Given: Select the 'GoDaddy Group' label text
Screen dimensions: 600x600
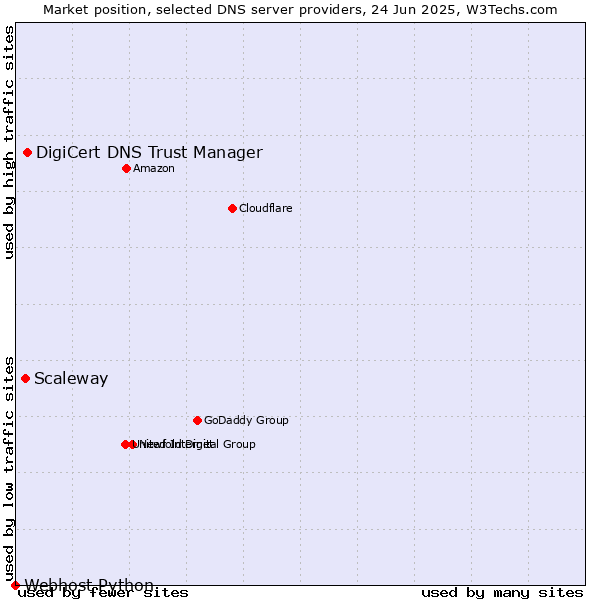Looking at the screenshot, I should tap(246, 420).
